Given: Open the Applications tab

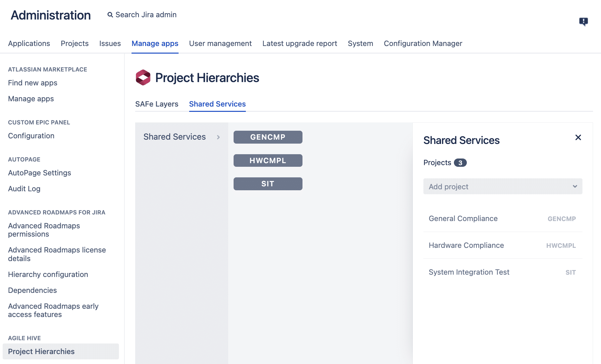Looking at the screenshot, I should point(29,44).
